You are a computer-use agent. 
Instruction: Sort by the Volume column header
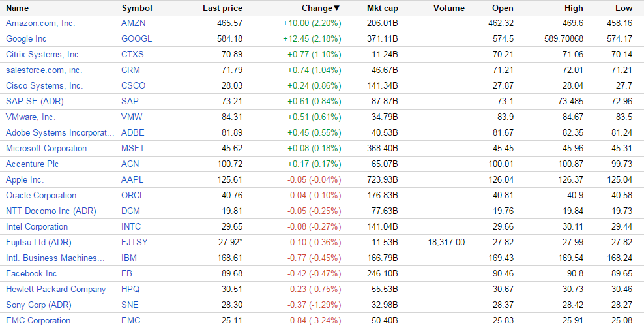(x=448, y=8)
